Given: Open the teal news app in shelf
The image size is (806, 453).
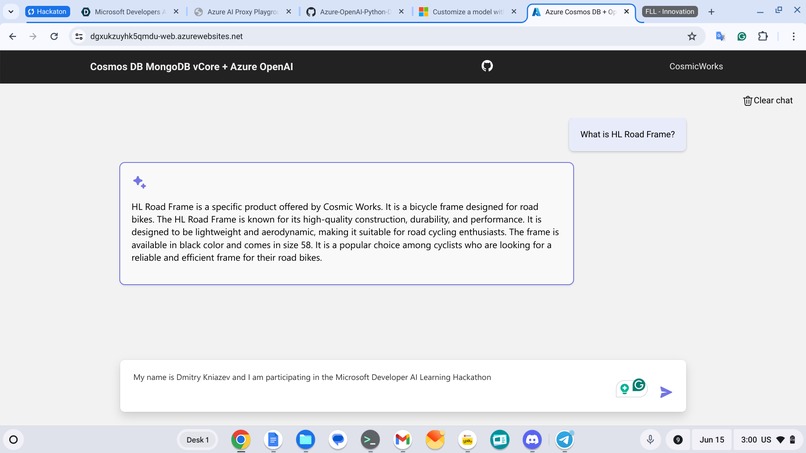Looking at the screenshot, I should tap(500, 440).
